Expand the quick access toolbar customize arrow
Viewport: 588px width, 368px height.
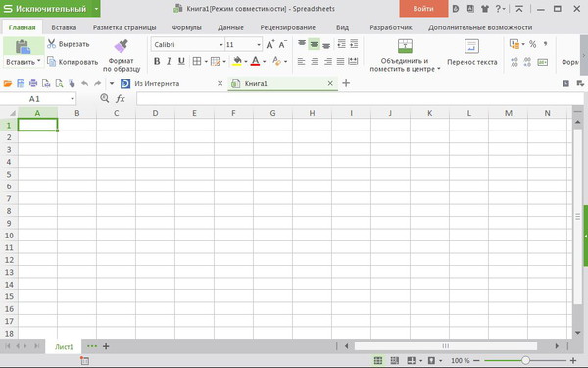coord(112,83)
